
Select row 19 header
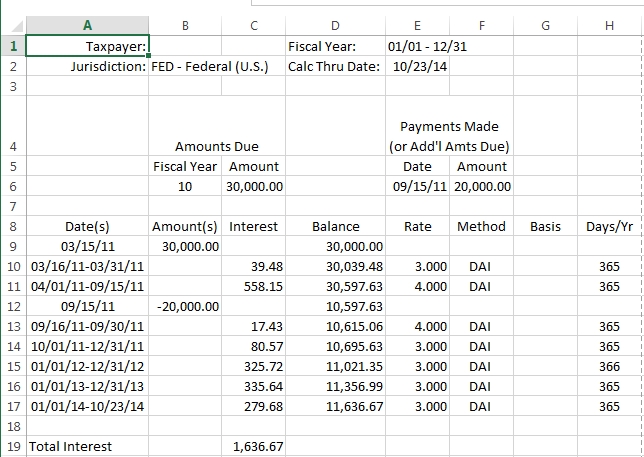(x=13, y=446)
